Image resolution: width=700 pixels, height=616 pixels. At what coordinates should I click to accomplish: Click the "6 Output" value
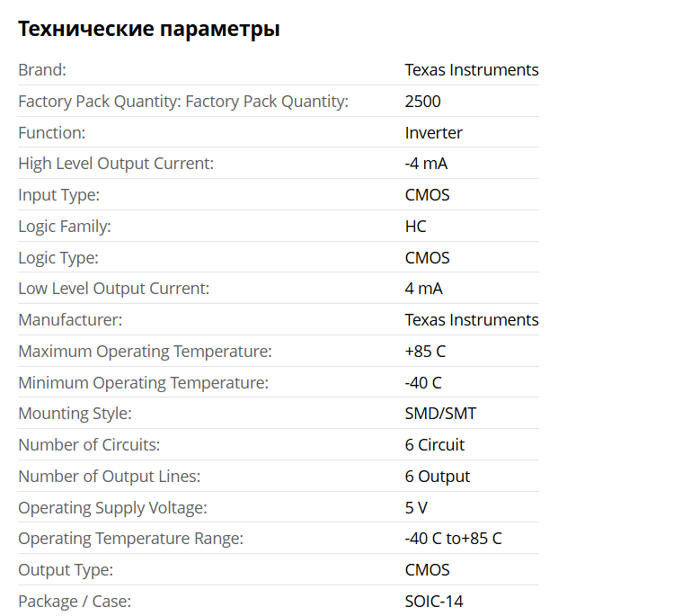point(437,477)
